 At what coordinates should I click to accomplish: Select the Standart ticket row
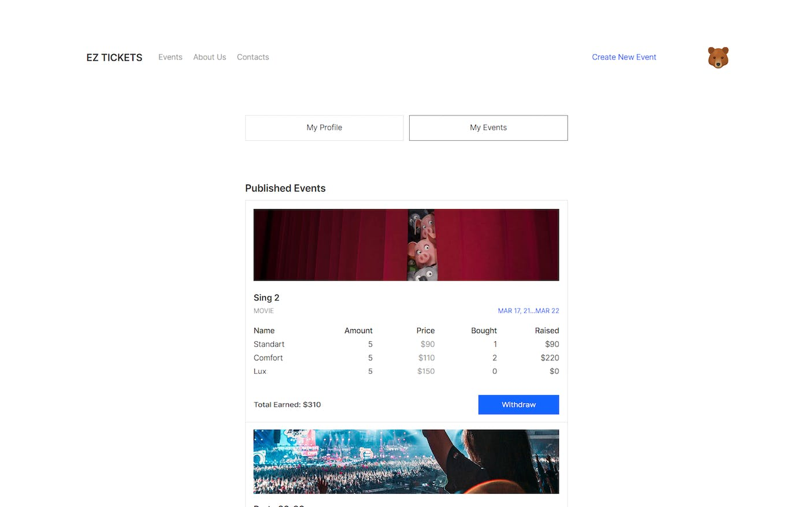(406, 344)
